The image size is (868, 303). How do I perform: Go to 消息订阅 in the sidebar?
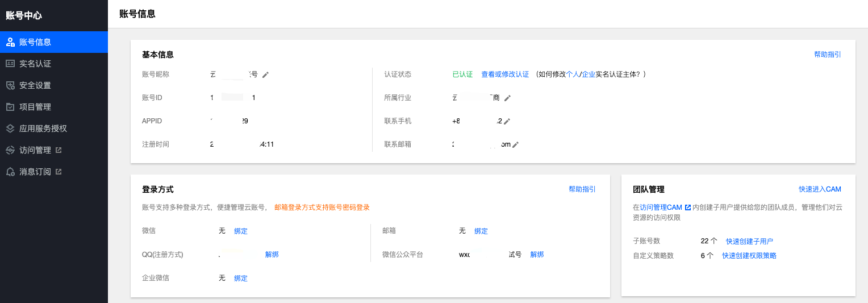[x=35, y=172]
